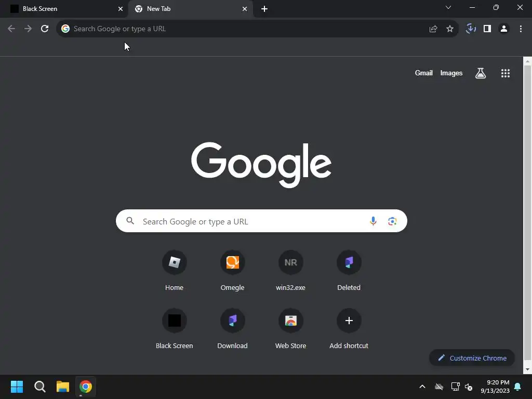Go back to previous page
The image size is (532, 399).
click(11, 29)
